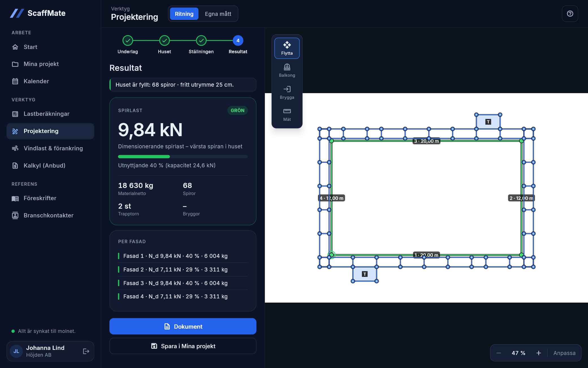The height and width of the screenshot is (368, 588).
Task: Select the Balkong tool
Action: coord(287,70)
